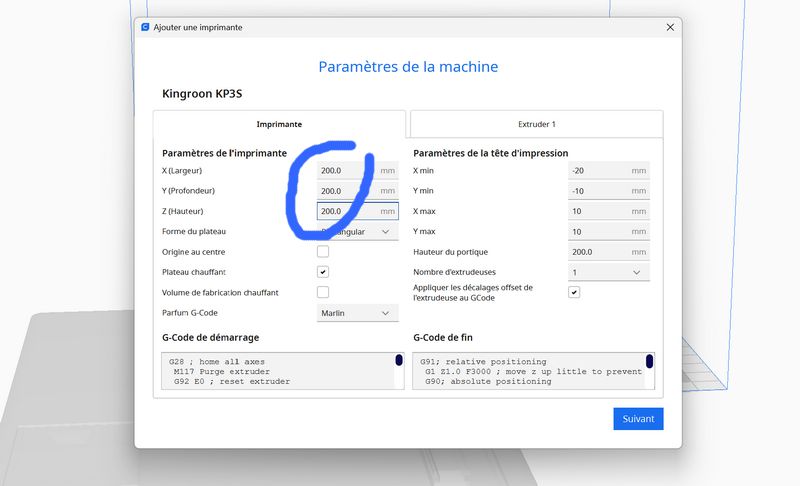The height and width of the screenshot is (486, 800).
Task: Click the Paramètres de la tête d'impression label
Action: [x=491, y=153]
